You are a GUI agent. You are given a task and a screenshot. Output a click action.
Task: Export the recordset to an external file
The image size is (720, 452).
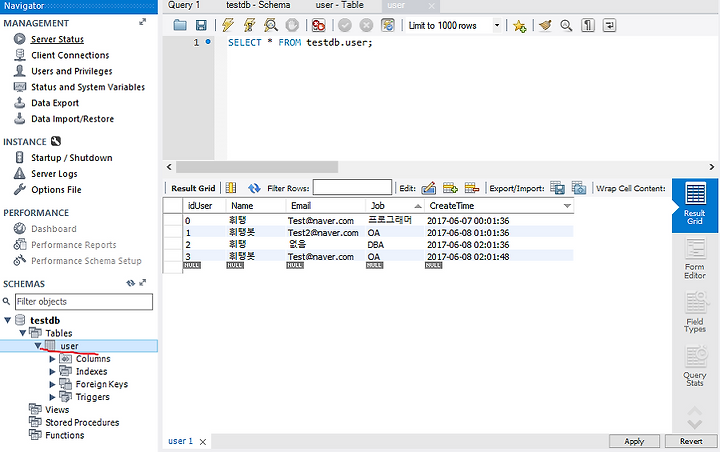(557, 188)
